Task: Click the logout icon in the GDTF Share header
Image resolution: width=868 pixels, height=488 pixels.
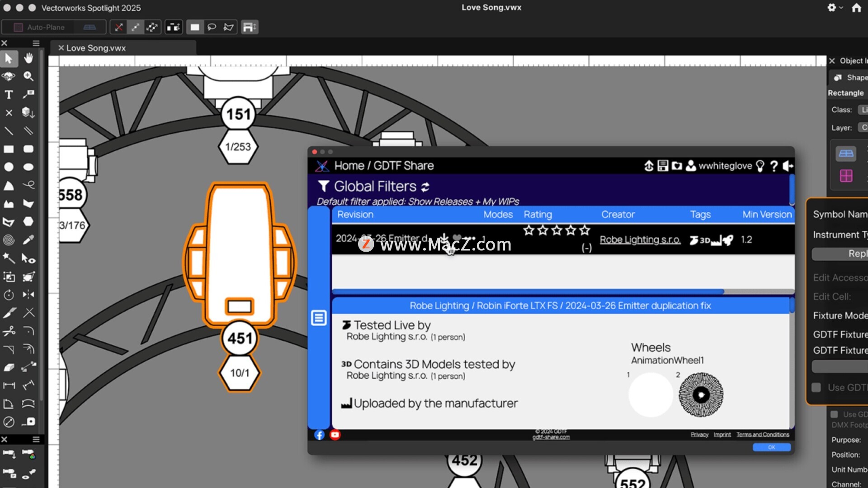Action: pyautogui.click(x=788, y=166)
